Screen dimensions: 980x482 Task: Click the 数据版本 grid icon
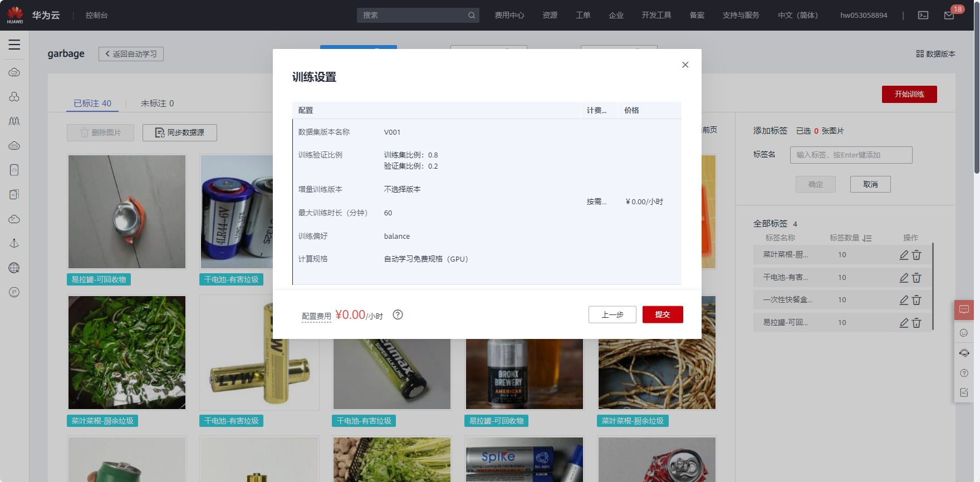920,54
